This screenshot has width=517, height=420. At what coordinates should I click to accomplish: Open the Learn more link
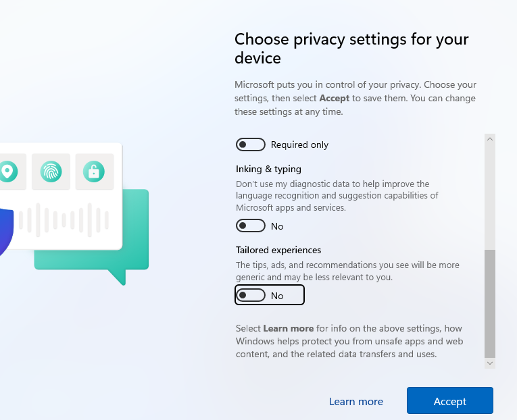pyautogui.click(x=355, y=402)
